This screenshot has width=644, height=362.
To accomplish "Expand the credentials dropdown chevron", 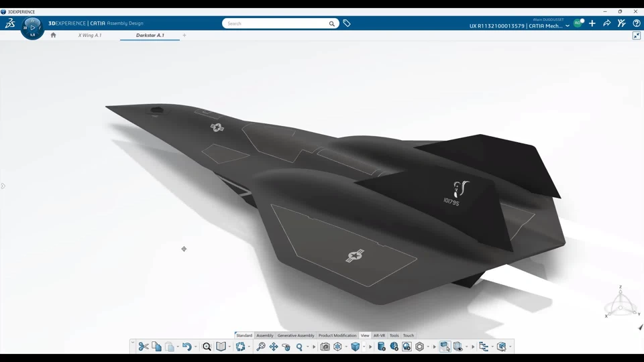I will (568, 26).
